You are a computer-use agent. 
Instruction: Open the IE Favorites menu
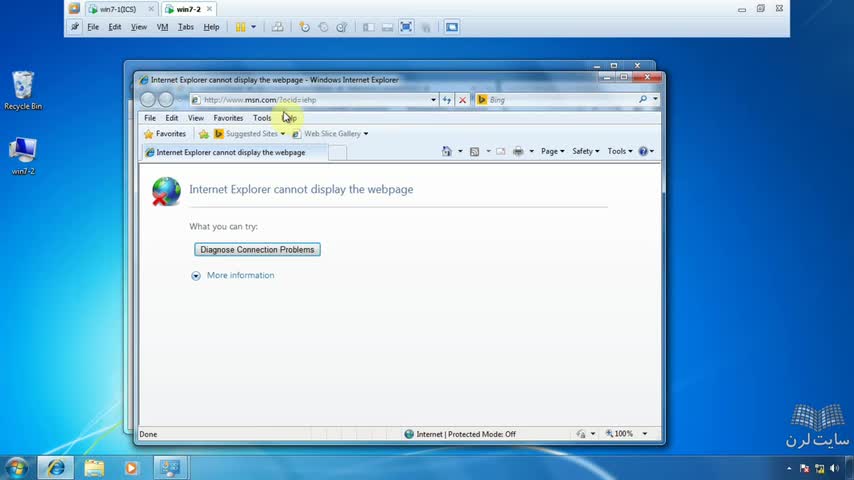point(228,118)
